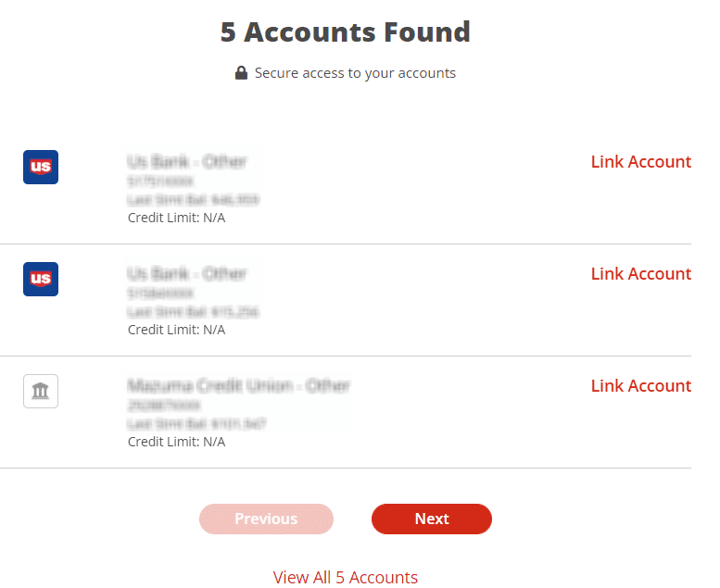Click the 5 Accounts Found heading
This screenshot has width=720, height=588.
(346, 32)
